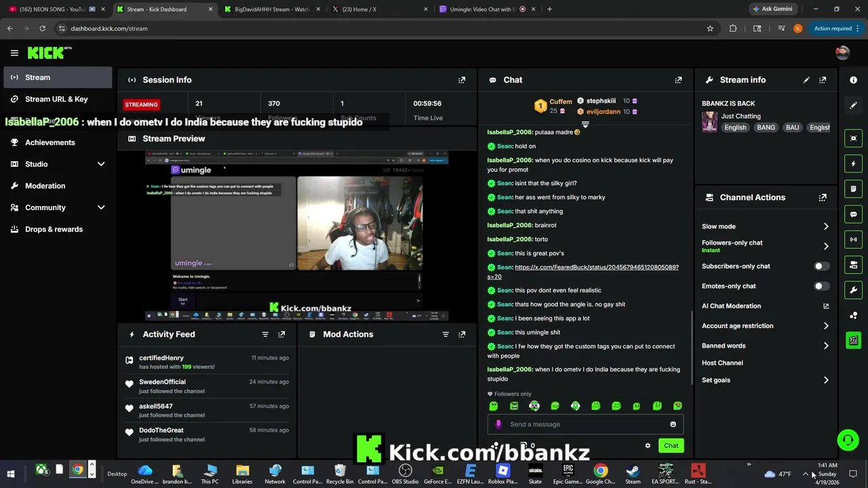
Task: Pop out the Activity Feed panel
Action: (x=281, y=334)
